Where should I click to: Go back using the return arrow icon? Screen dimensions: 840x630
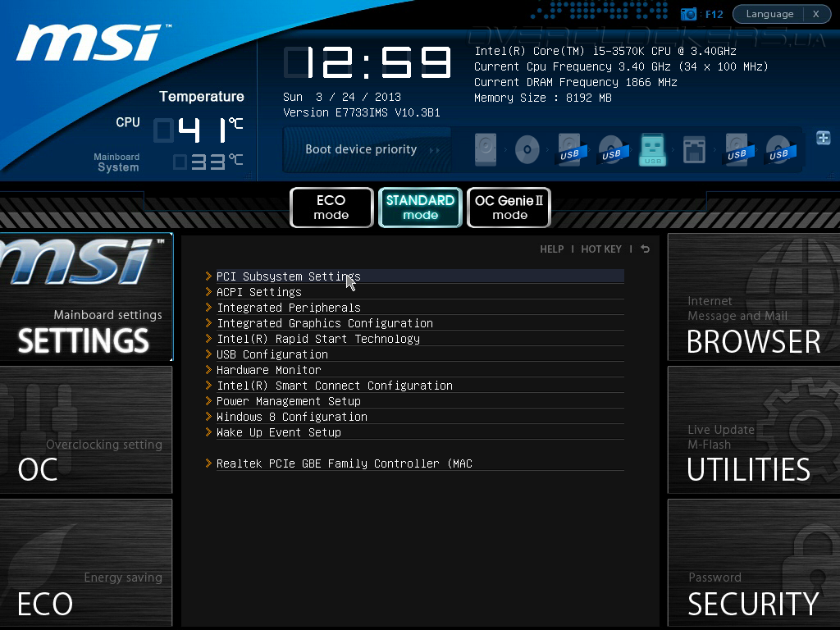point(645,249)
